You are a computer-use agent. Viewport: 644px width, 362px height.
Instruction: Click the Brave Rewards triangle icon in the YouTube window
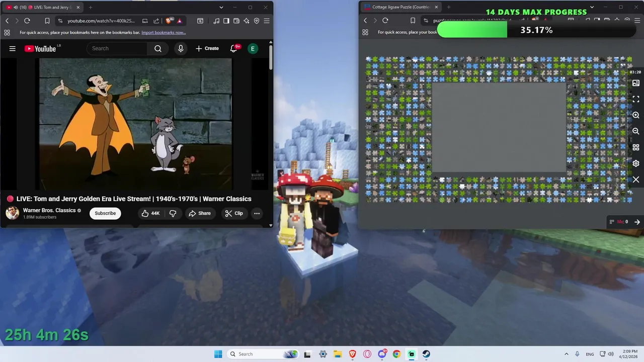click(179, 21)
